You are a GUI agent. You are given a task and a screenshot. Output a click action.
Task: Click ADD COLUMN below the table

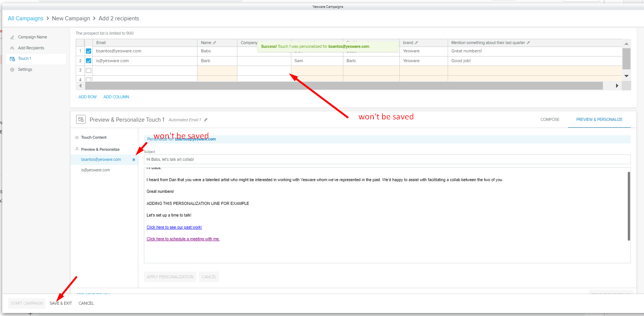[x=116, y=97]
